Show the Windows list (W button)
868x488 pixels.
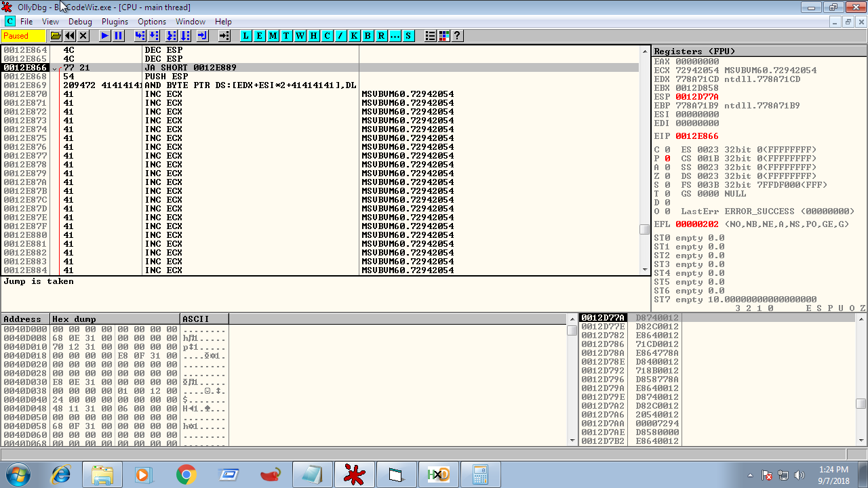tap(300, 36)
